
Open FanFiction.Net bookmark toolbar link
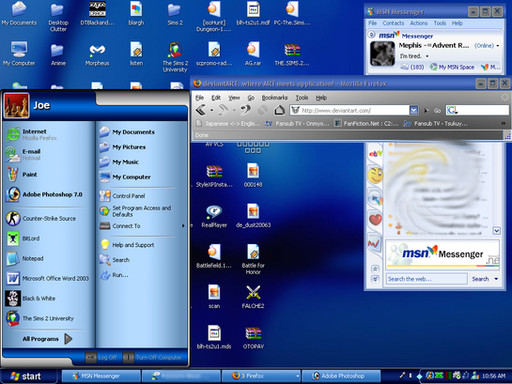pyautogui.click(x=366, y=124)
